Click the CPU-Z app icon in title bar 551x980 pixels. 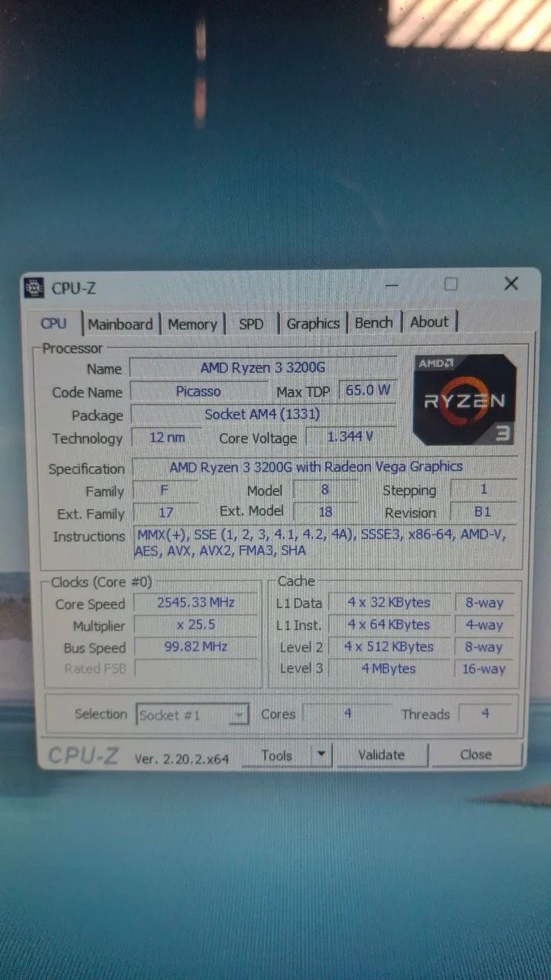34,288
